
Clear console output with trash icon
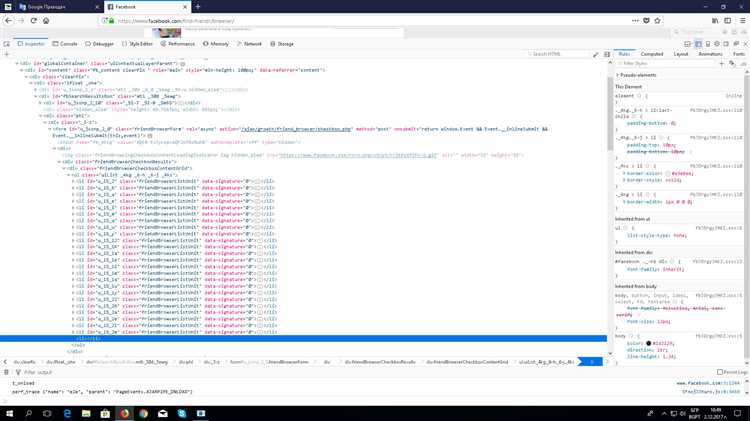pyautogui.click(x=7, y=372)
